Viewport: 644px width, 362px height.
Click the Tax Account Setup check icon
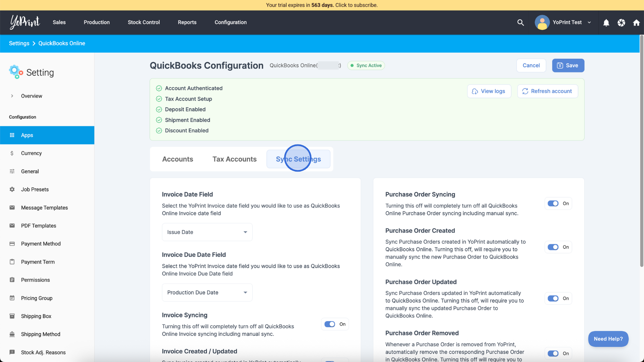coord(159,99)
